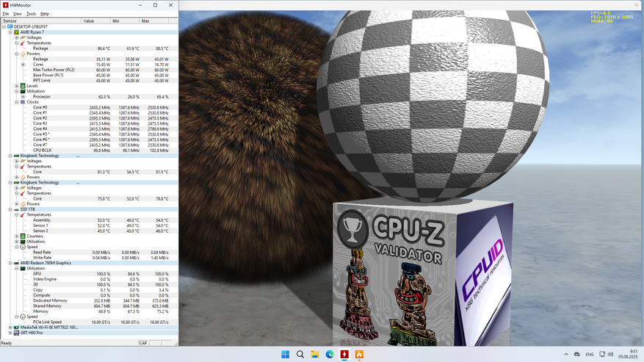Image resolution: width=644 pixels, height=362 pixels.
Task: Open the File menu
Action: (x=6, y=14)
